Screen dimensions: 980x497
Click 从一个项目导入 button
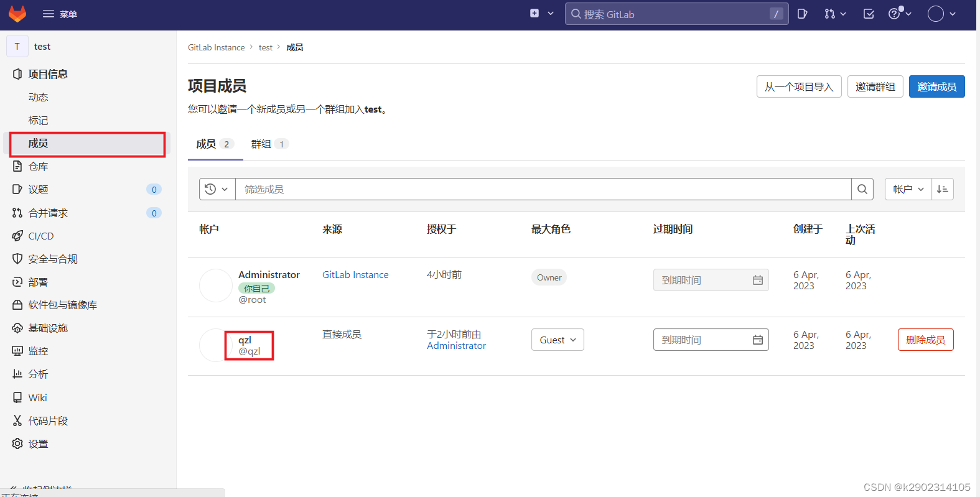coord(799,86)
